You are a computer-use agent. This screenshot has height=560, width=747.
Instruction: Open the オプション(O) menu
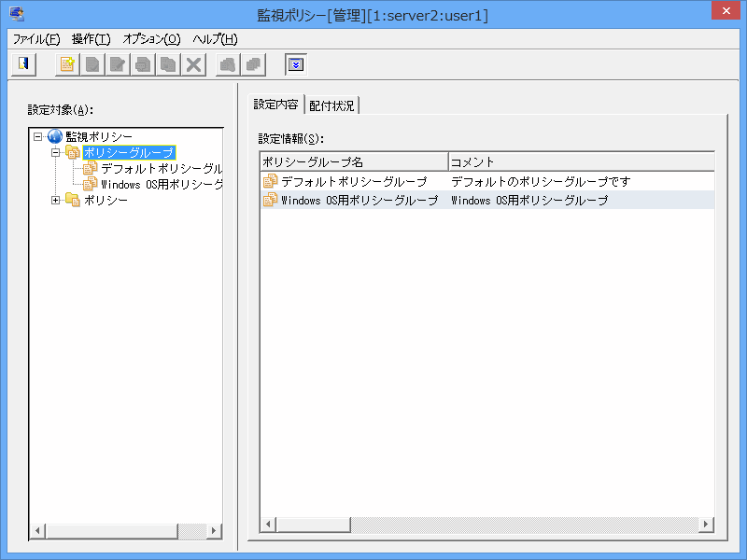coord(151,39)
